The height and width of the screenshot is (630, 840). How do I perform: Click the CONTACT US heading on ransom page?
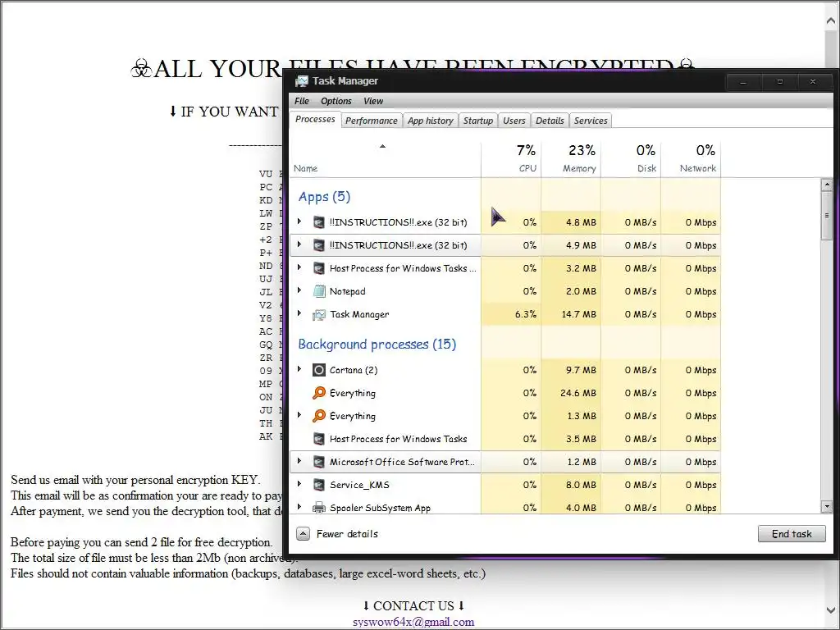[413, 606]
